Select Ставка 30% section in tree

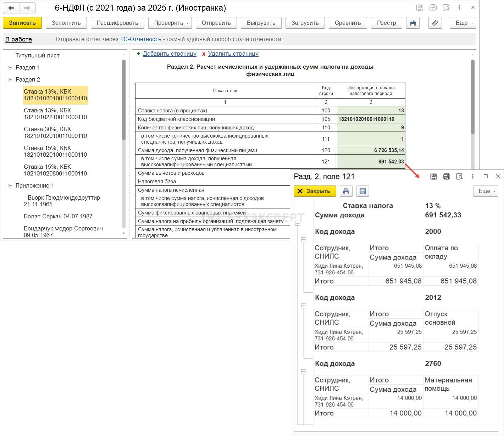[x=55, y=133]
